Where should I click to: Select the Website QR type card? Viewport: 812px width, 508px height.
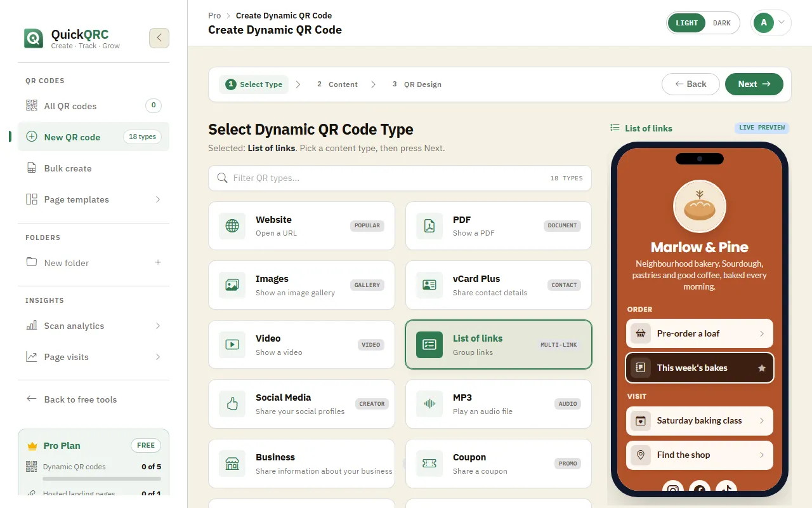pyautogui.click(x=301, y=225)
